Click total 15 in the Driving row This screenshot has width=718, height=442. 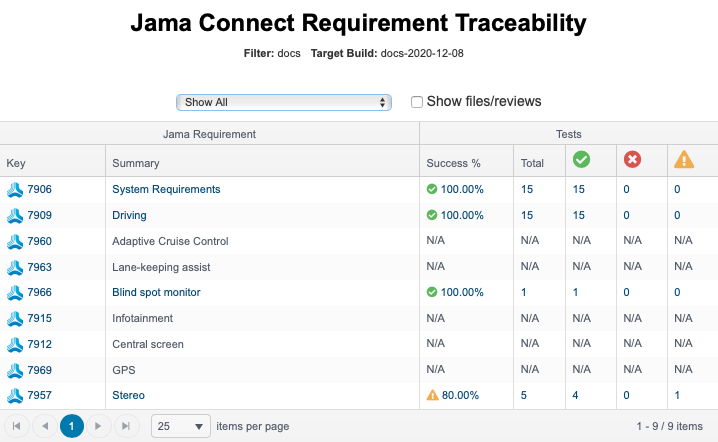(527, 215)
